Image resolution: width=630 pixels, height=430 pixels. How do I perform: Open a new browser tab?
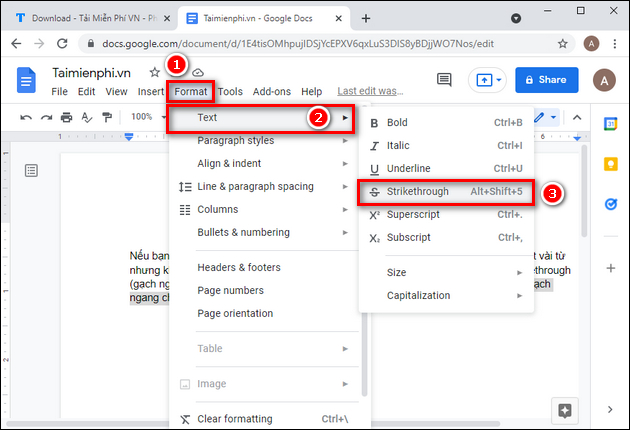(366, 18)
